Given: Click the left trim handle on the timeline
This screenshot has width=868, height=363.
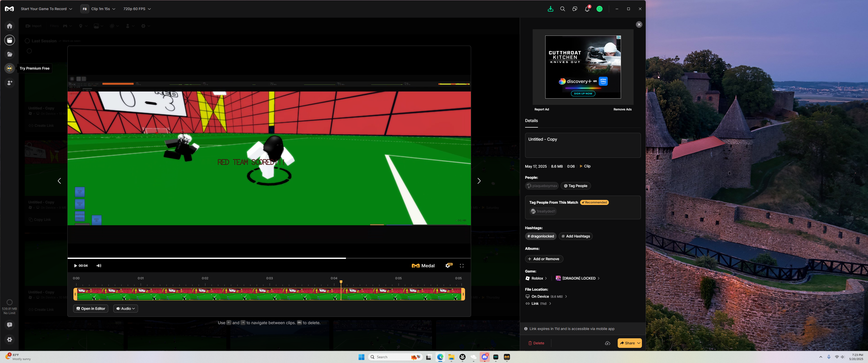Looking at the screenshot, I should pyautogui.click(x=75, y=294).
